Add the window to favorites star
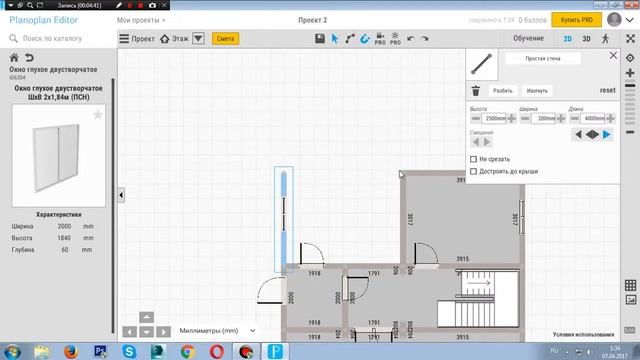This screenshot has height=360, width=640. [98, 115]
